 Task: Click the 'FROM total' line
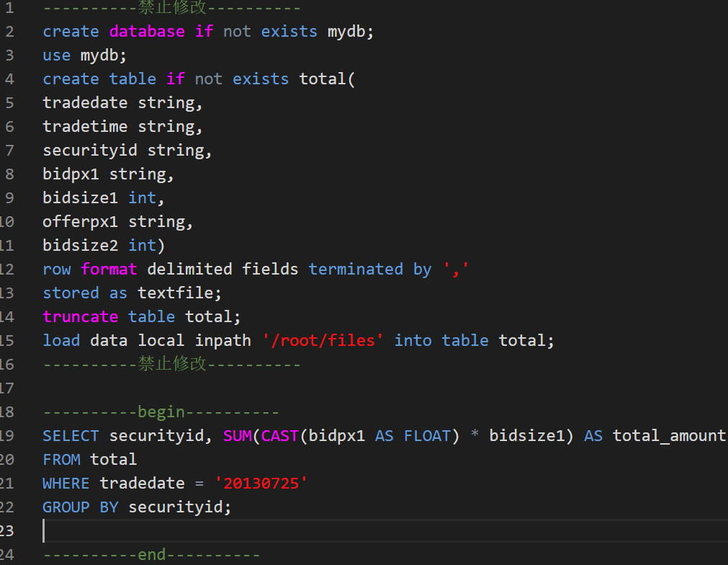[x=89, y=460]
